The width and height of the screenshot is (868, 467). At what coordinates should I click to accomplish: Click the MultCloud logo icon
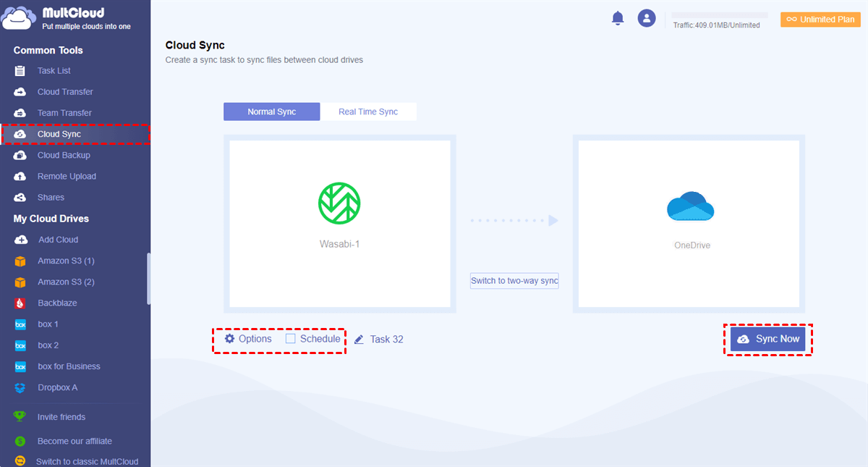(x=17, y=19)
